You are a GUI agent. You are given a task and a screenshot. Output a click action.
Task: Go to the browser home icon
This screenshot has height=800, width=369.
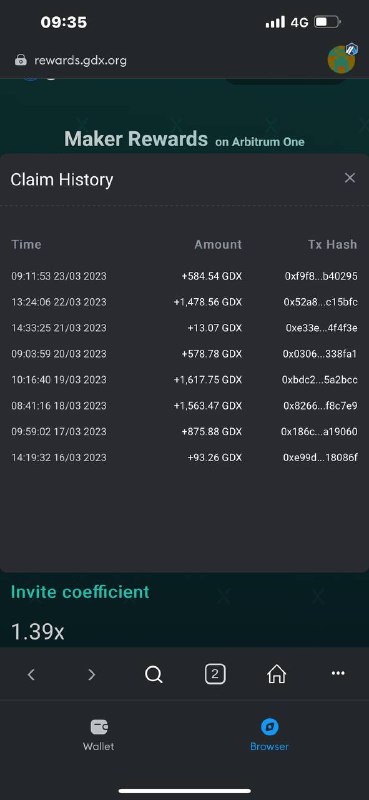click(x=277, y=674)
